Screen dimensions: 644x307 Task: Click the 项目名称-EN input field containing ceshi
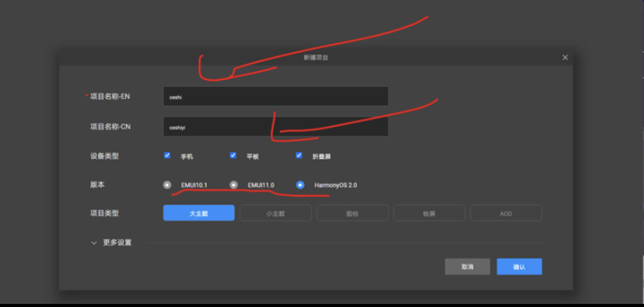pos(275,96)
